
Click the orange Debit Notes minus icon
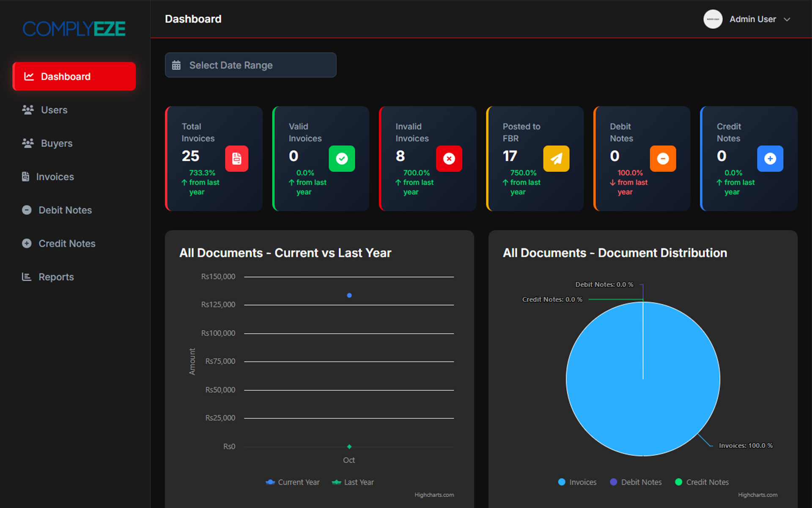pos(663,159)
